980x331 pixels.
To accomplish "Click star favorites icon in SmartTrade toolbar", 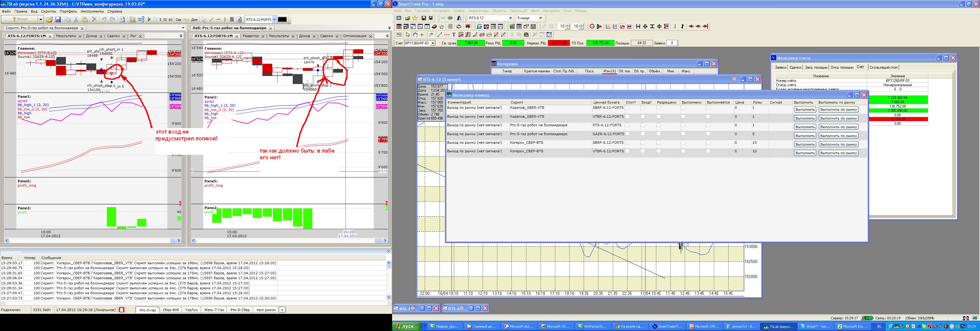I will (x=415, y=18).
